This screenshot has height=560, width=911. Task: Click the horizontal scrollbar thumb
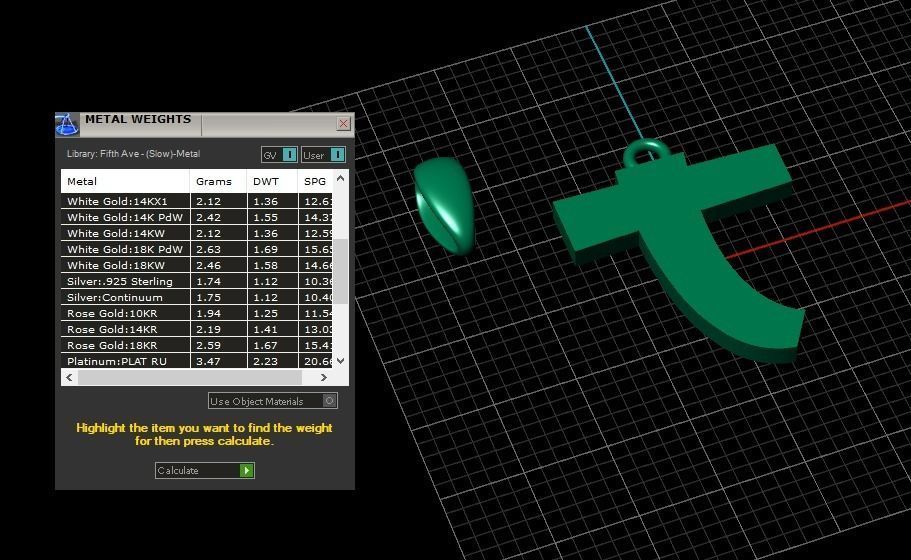click(190, 378)
